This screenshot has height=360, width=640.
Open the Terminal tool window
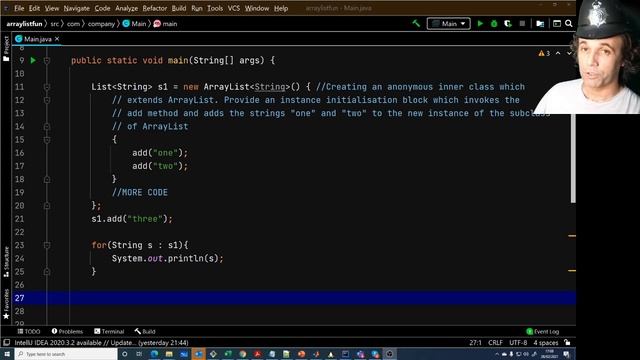pos(109,331)
